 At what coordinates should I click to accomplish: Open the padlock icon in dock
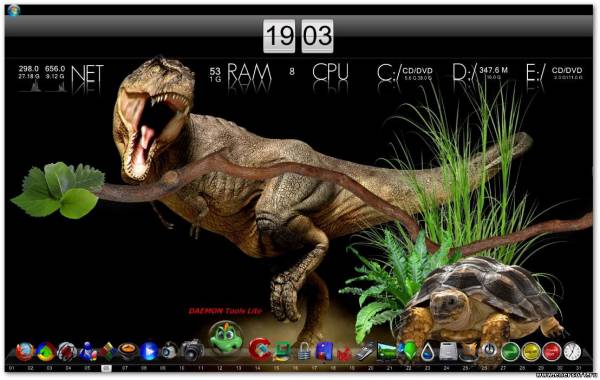(x=304, y=351)
